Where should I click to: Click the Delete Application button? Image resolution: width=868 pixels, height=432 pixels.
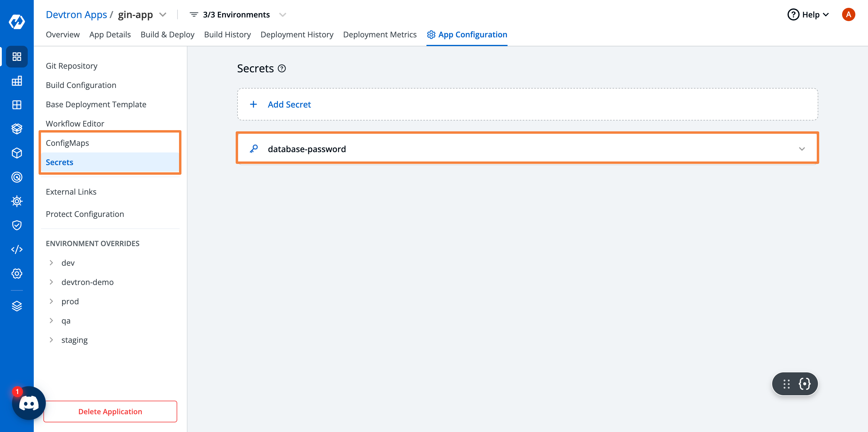pos(110,412)
